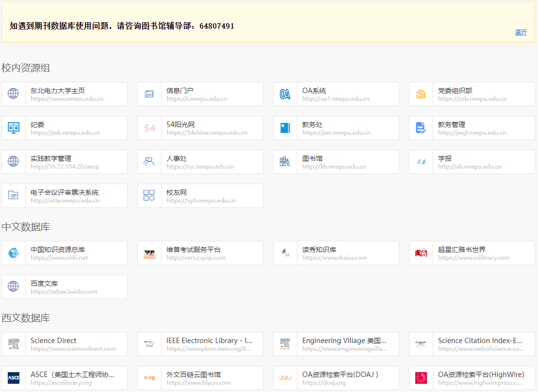538x392 pixels.
Task: Click the 维普考试服务平台 VIP icon
Action: [x=149, y=253]
